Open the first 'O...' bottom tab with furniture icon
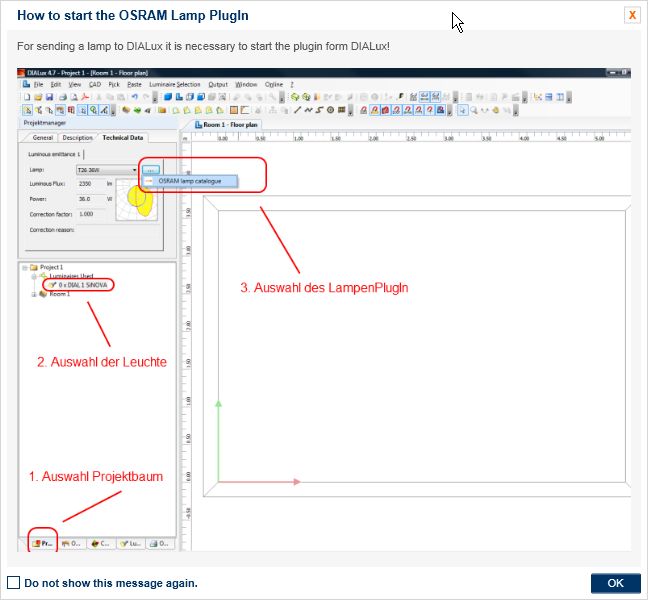The image size is (648, 600). pos(71,543)
